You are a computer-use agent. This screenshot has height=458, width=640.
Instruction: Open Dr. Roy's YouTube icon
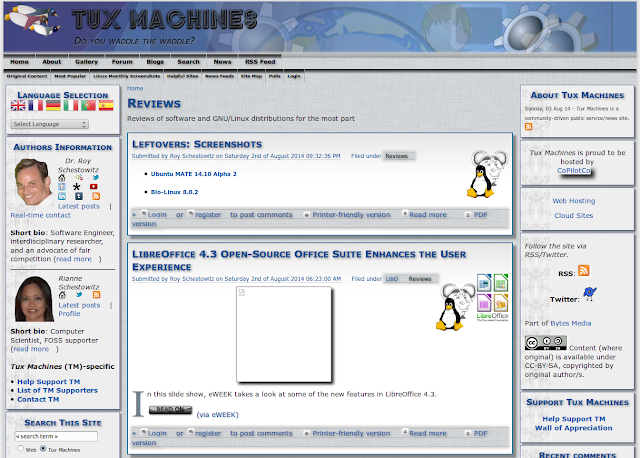pyautogui.click(x=93, y=187)
